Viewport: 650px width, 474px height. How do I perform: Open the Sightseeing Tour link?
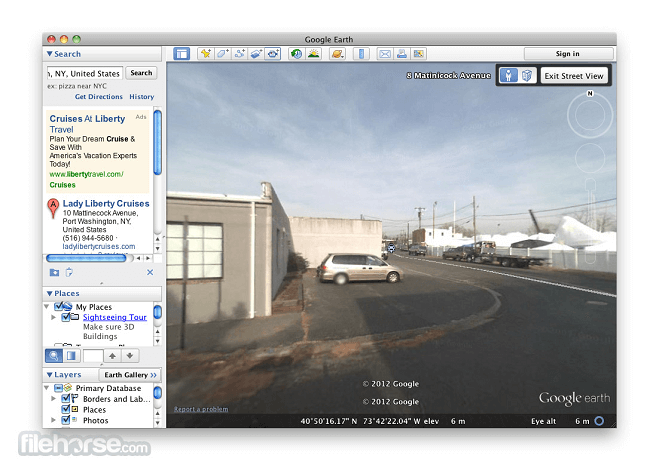point(115,317)
